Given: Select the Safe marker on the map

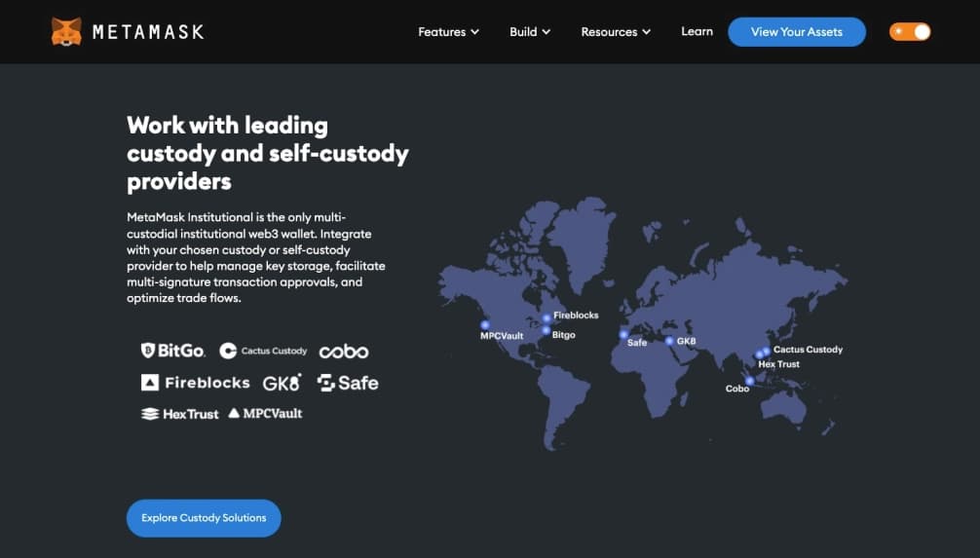Looking at the screenshot, I should [x=623, y=334].
